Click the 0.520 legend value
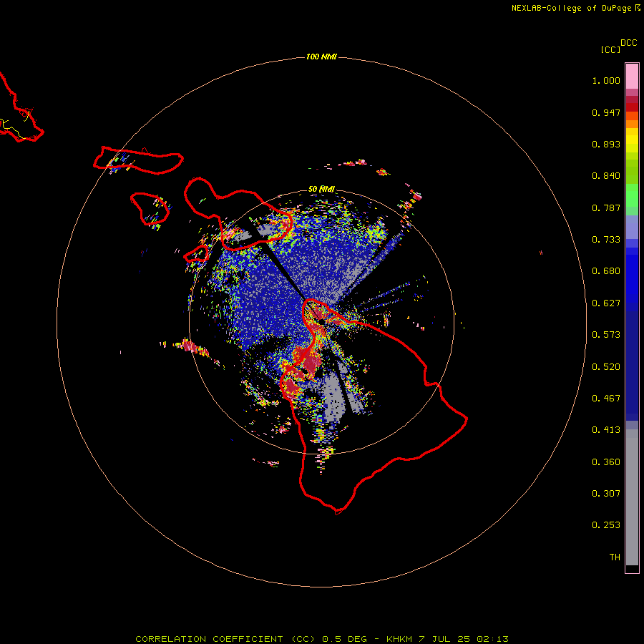The width and height of the screenshot is (644, 644). click(606, 367)
